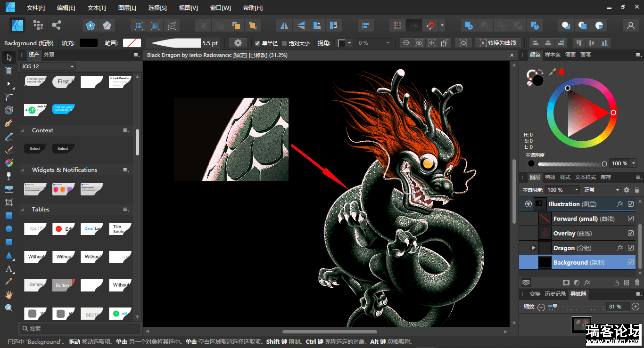
Task: Expand the Dragon group
Action: [x=534, y=248]
